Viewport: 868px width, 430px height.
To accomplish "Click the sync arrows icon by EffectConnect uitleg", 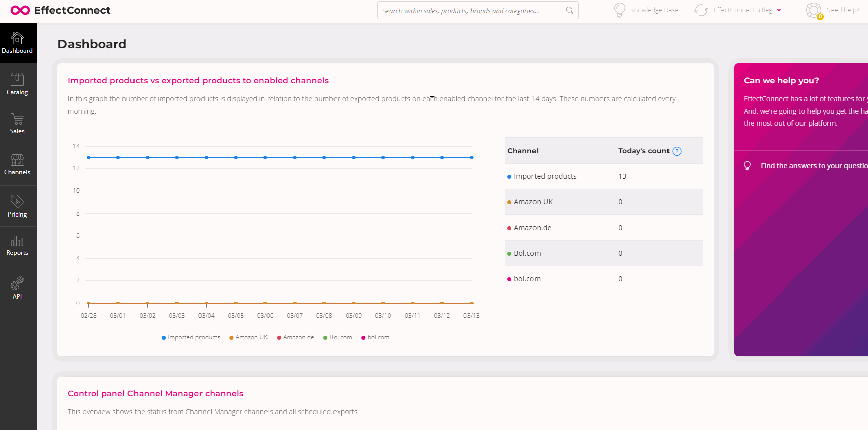I will click(x=701, y=10).
